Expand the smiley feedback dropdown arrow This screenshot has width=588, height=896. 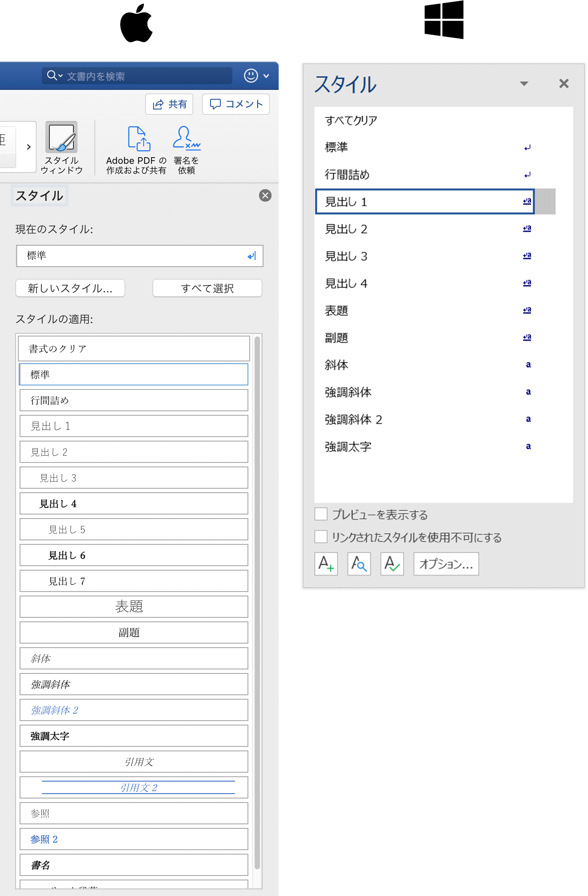(x=266, y=76)
